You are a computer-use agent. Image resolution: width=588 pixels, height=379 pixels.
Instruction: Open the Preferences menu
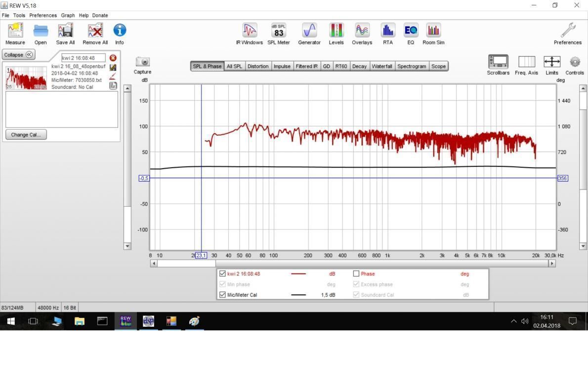click(x=43, y=15)
